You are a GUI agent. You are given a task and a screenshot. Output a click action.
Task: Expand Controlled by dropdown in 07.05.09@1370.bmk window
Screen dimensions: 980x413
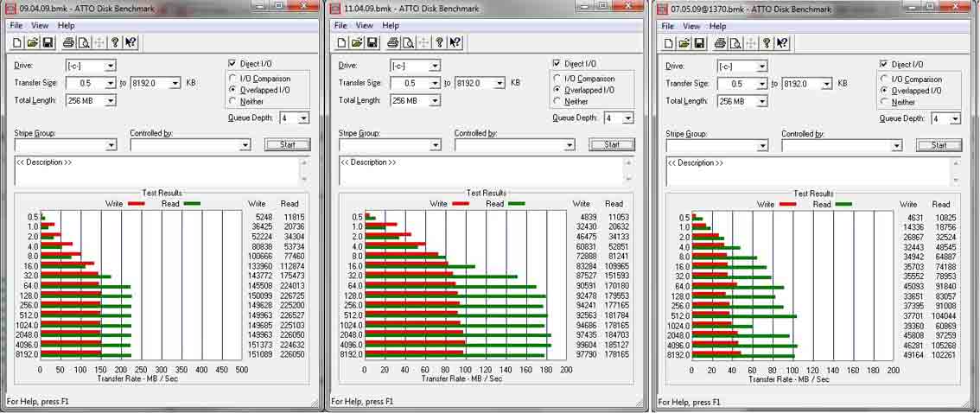pyautogui.click(x=897, y=145)
